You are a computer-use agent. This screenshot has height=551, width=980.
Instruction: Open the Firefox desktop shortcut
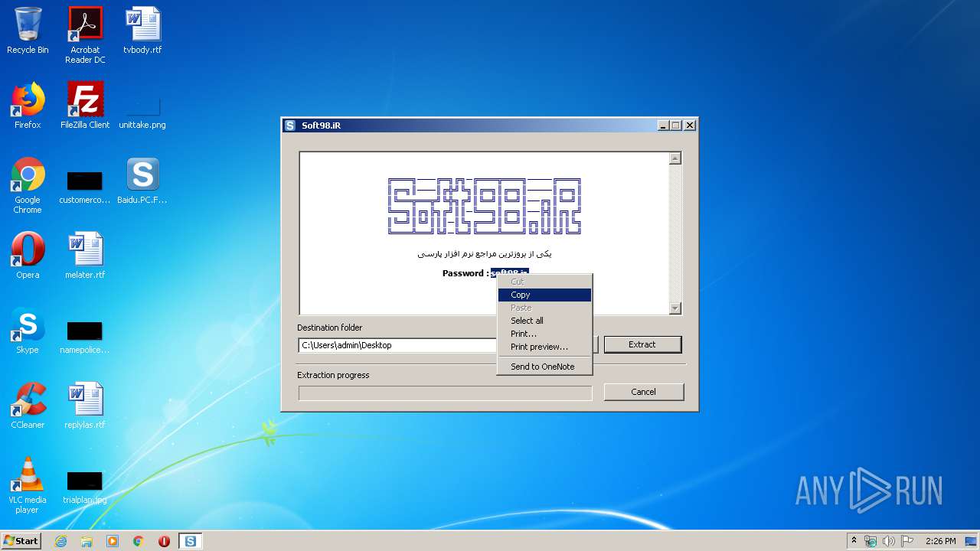[28, 106]
